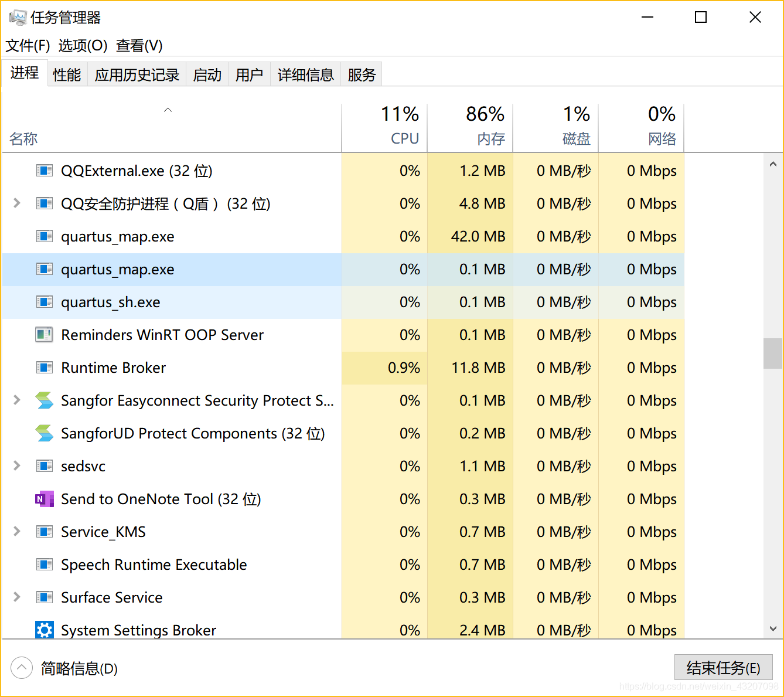This screenshot has width=784, height=697.
Task: Sort by the 内存 column header
Action: point(470,127)
